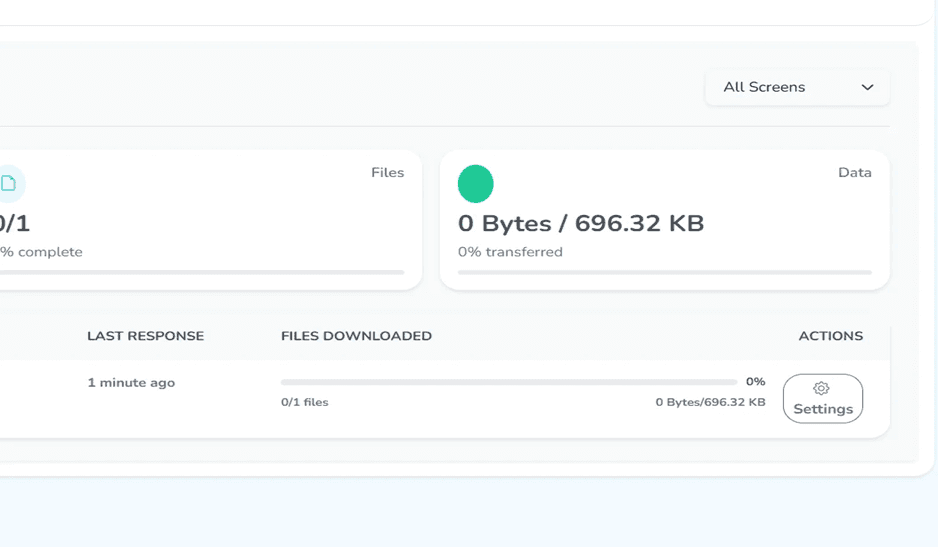Click the gear icon in Settings button
Image resolution: width=938 pixels, height=547 pixels.
(821, 388)
